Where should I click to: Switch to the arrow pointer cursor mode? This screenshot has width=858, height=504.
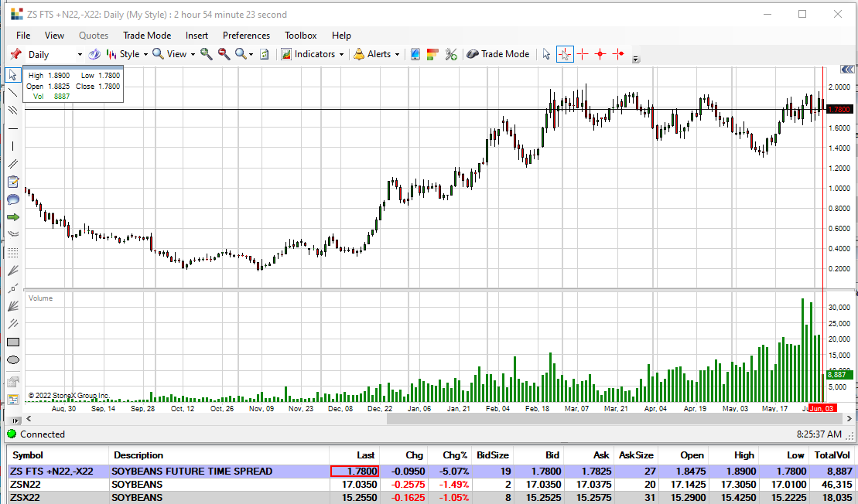point(546,54)
